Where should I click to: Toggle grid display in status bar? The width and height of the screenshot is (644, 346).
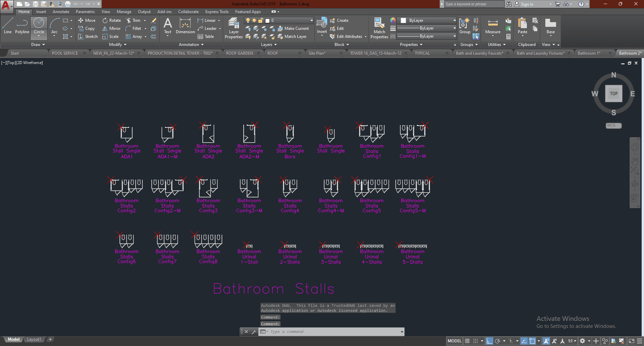[x=467, y=341]
